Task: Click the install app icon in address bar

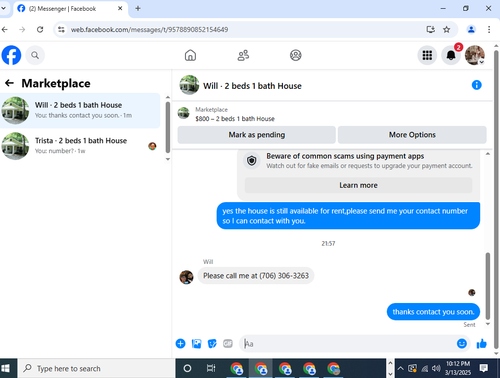Action: coord(431,30)
